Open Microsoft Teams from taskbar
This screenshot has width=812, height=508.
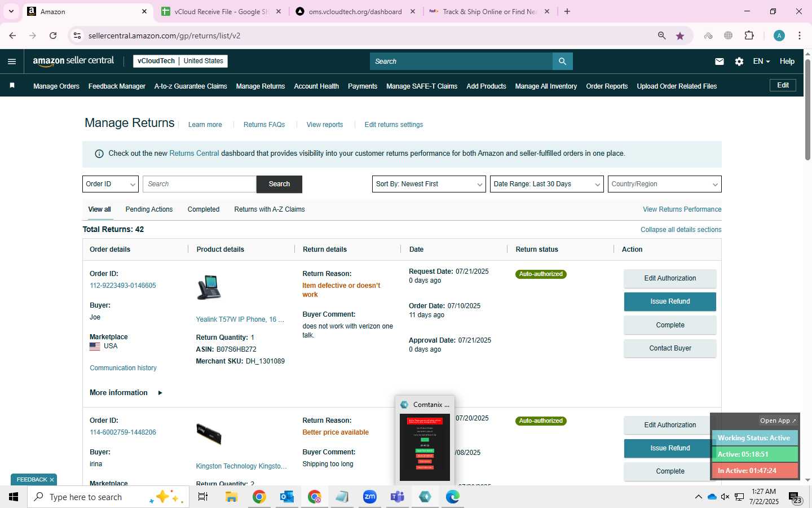(398, 497)
